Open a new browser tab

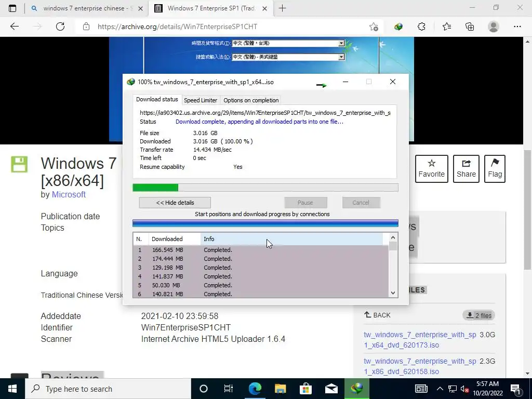pyautogui.click(x=282, y=8)
